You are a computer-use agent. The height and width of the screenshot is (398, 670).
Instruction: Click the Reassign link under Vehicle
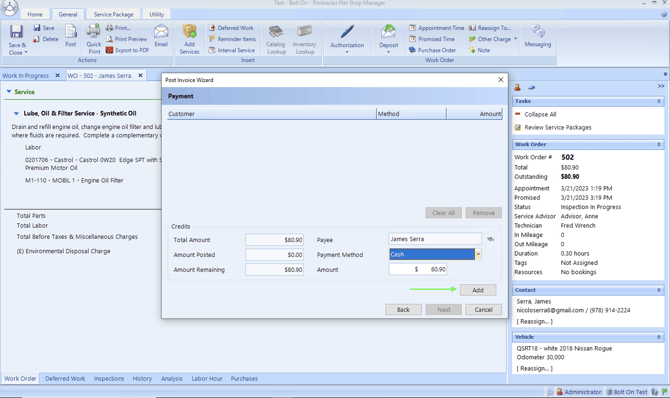(535, 368)
